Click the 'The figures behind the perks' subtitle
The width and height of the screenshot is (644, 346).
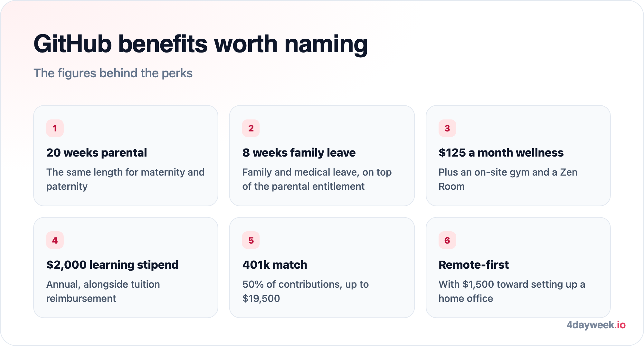point(113,73)
